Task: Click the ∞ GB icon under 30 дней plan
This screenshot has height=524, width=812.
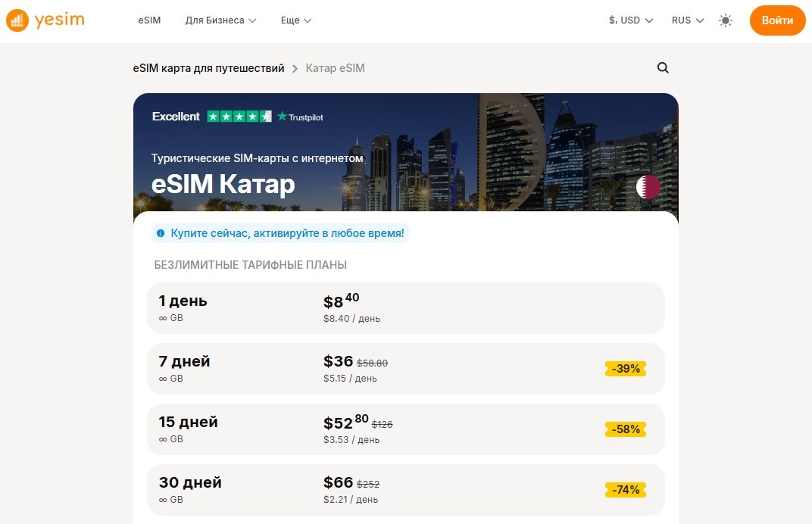Action: 164,500
